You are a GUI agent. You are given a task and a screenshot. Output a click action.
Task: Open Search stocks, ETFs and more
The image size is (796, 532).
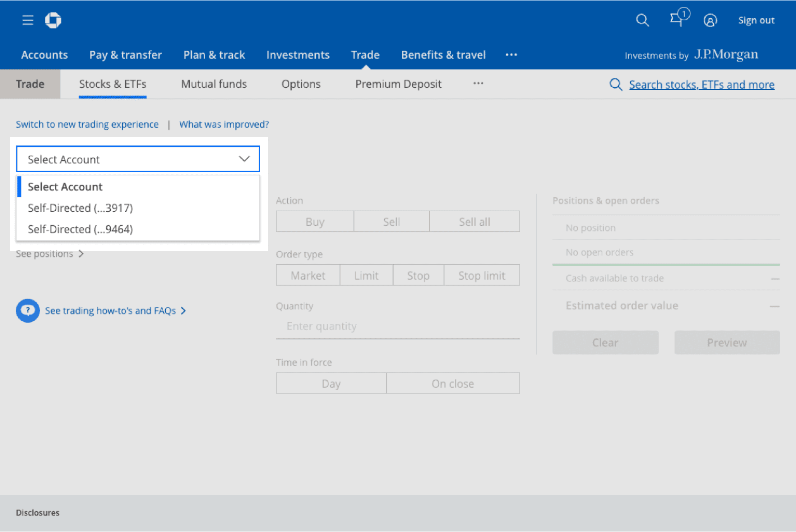pos(702,85)
